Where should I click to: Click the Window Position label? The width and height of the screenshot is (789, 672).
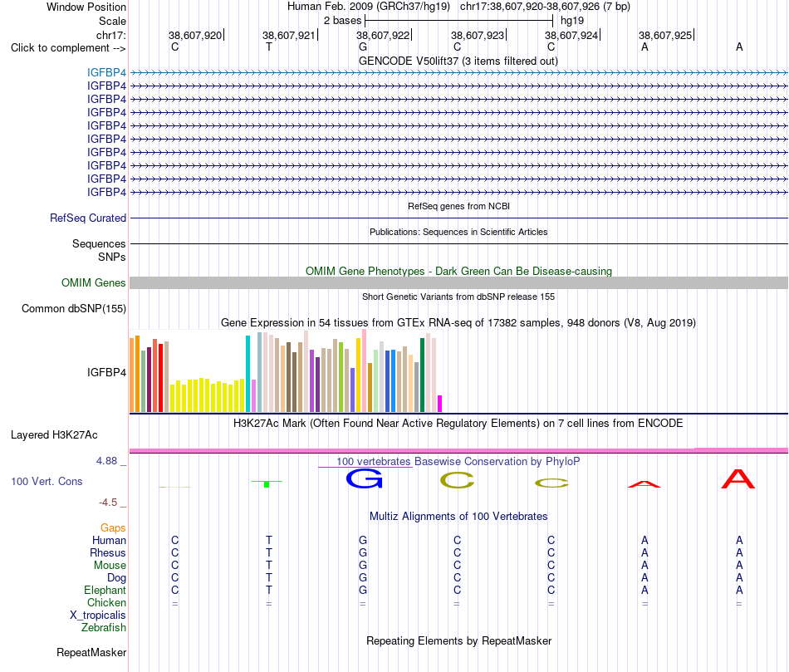point(86,7)
